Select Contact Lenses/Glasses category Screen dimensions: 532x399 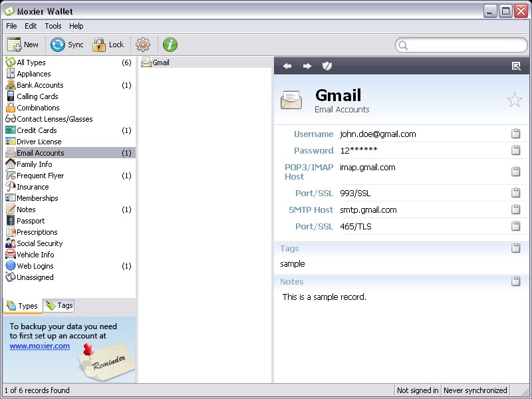point(69,119)
